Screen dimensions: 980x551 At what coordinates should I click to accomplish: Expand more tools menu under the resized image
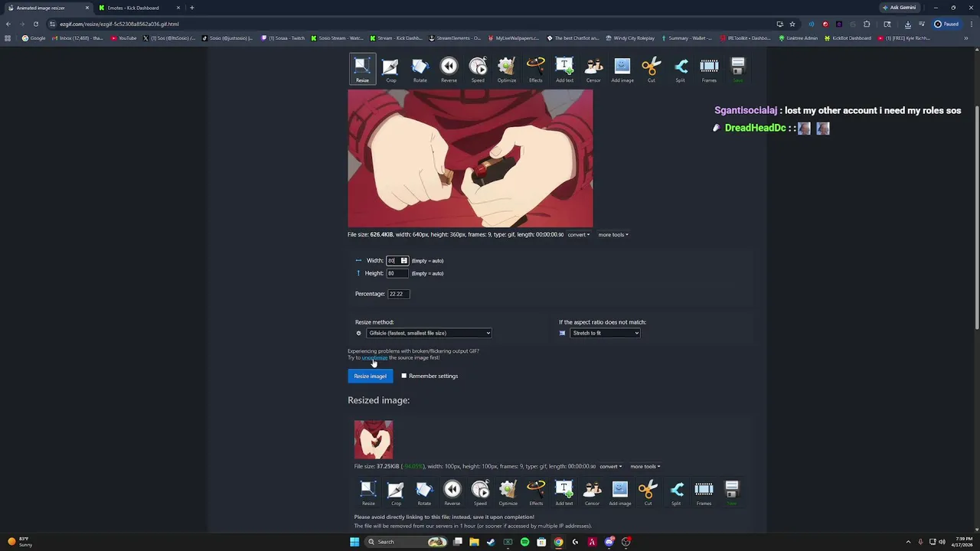[645, 466]
